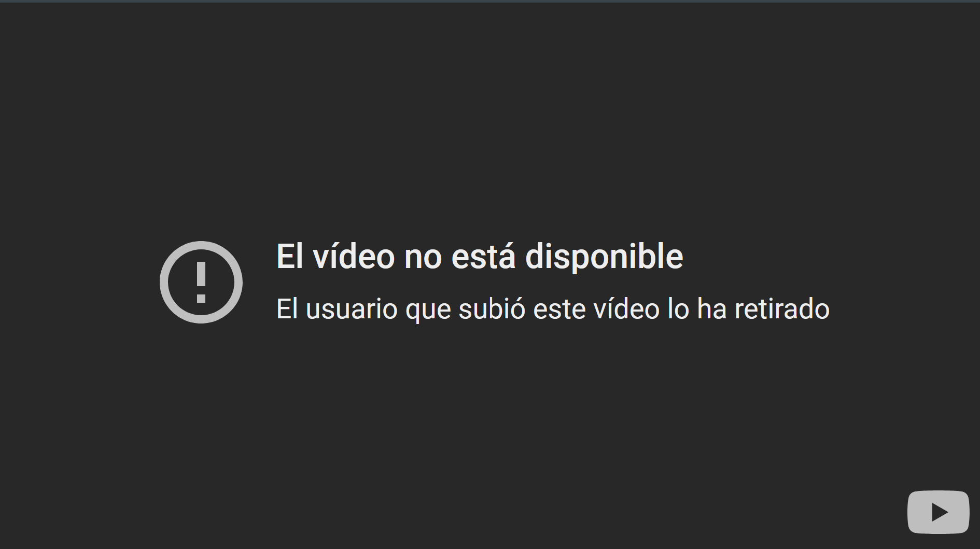Image resolution: width=980 pixels, height=549 pixels.
Task: Open YouTube via the bottom-right watermark
Action: click(x=938, y=512)
